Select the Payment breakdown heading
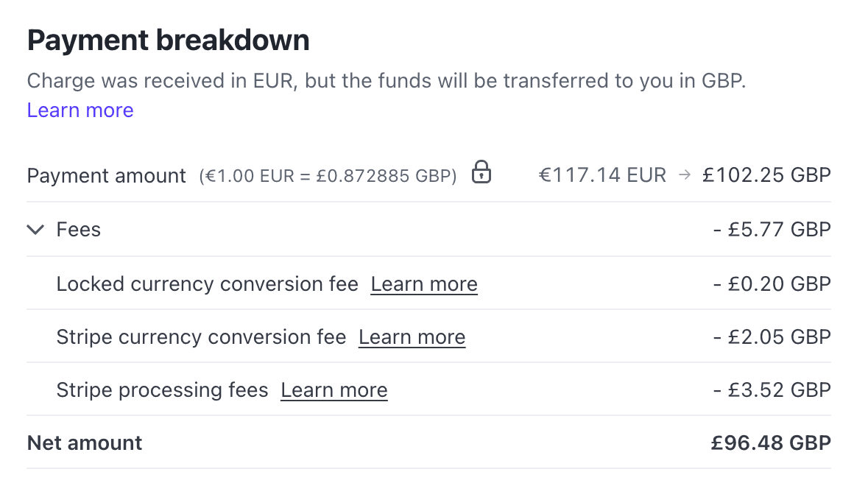The width and height of the screenshot is (868, 497). [168, 40]
